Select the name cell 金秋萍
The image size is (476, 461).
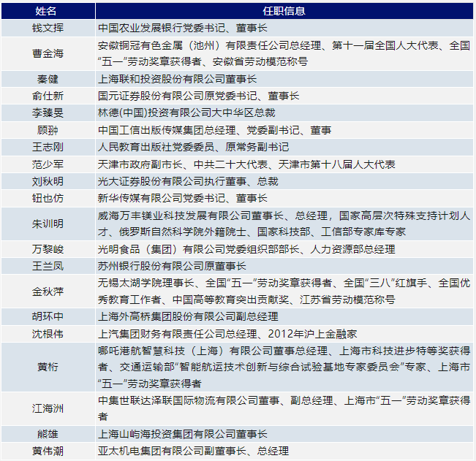click(x=48, y=292)
